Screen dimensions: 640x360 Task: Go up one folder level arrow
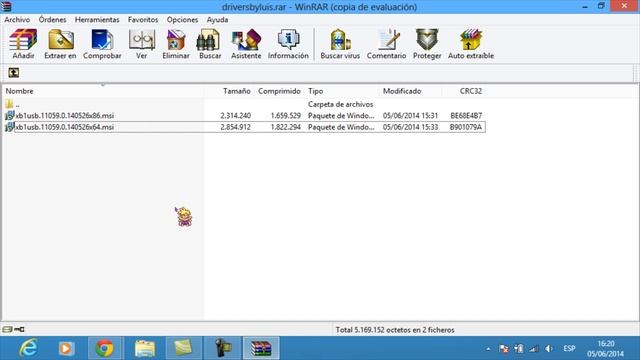(x=13, y=73)
